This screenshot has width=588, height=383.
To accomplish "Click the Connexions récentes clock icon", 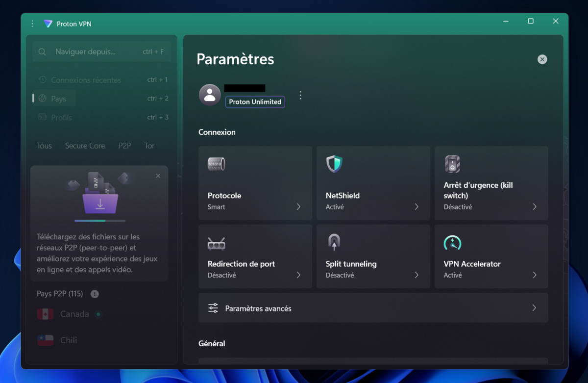I will click(43, 79).
